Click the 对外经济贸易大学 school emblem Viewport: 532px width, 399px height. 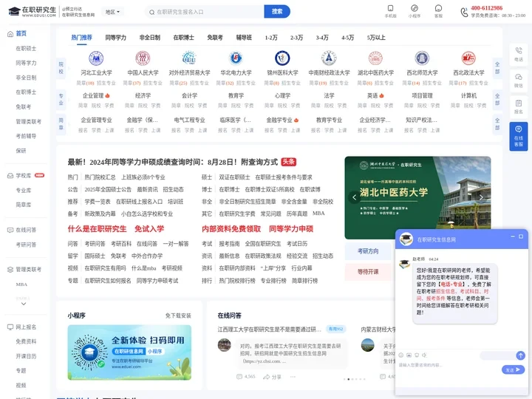pyautogui.click(x=189, y=58)
